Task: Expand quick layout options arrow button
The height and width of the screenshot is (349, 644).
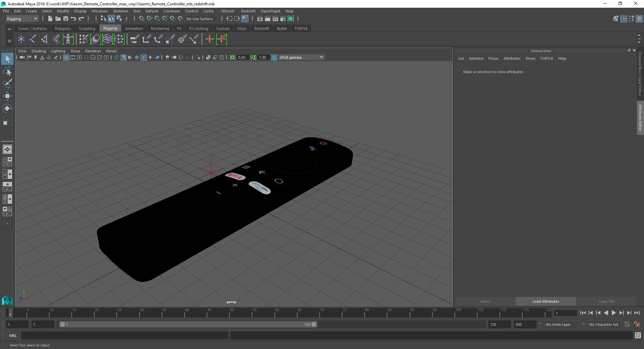Action: (7, 223)
